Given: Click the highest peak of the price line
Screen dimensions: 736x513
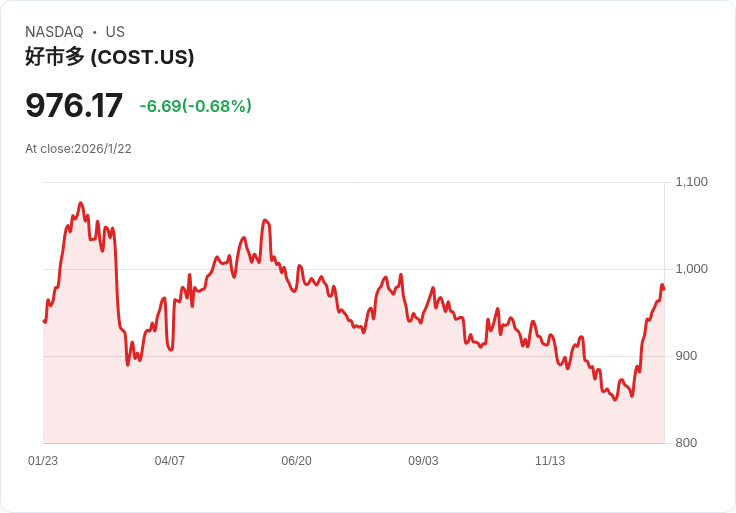Looking at the screenshot, I should click(x=81, y=203).
